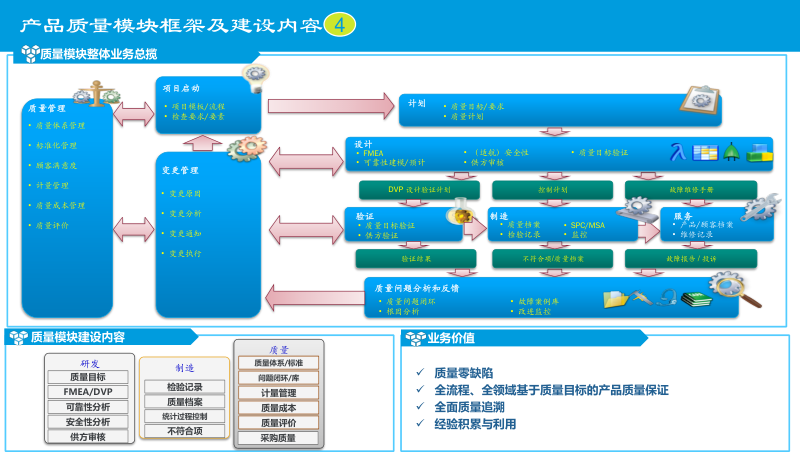Image resolution: width=800 pixels, height=452 pixels.
Task: Click the 计量管理 box under 质量
Action: (279, 393)
